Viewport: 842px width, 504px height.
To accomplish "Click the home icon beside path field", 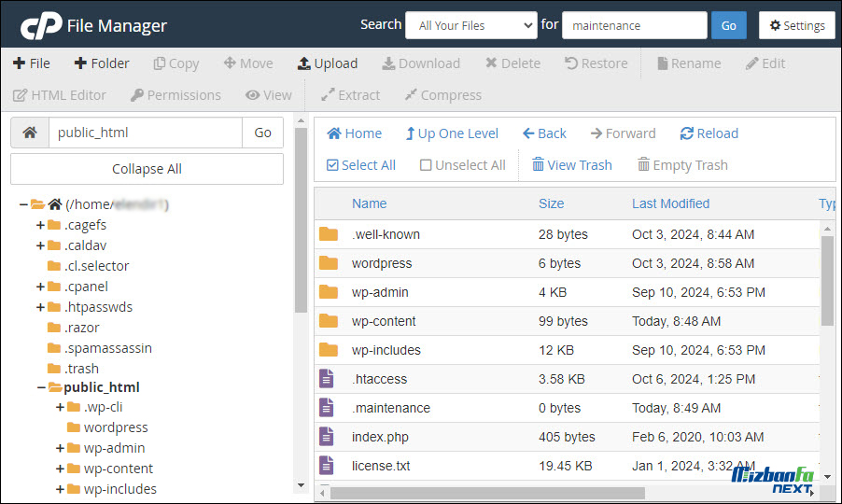I will (x=30, y=133).
